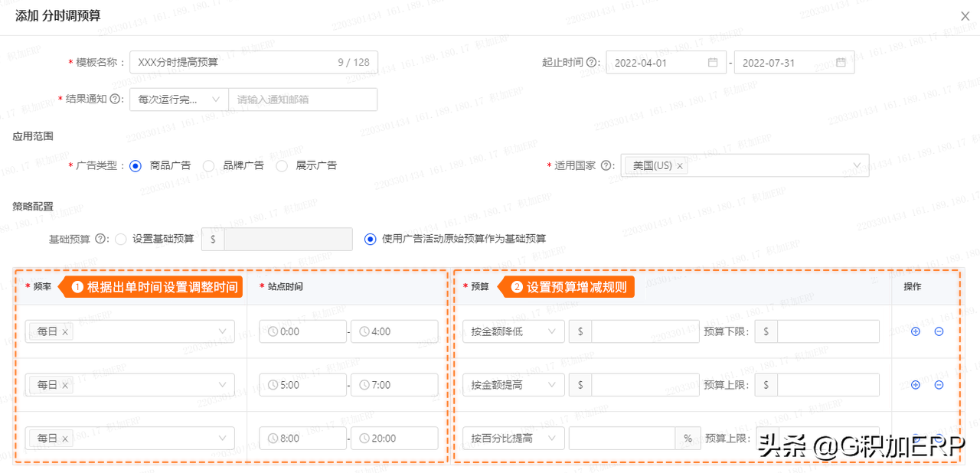Click calendar icon in 2022-04-01 field

click(713, 62)
